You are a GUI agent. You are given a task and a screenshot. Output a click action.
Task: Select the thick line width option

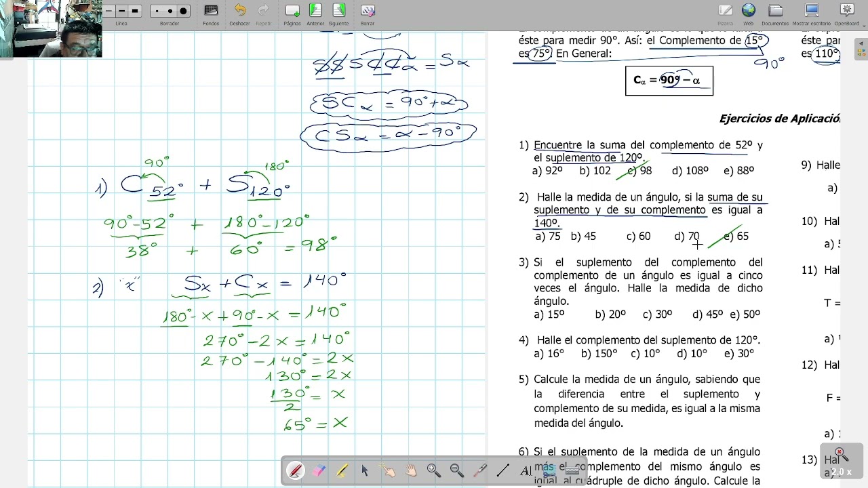coord(135,11)
